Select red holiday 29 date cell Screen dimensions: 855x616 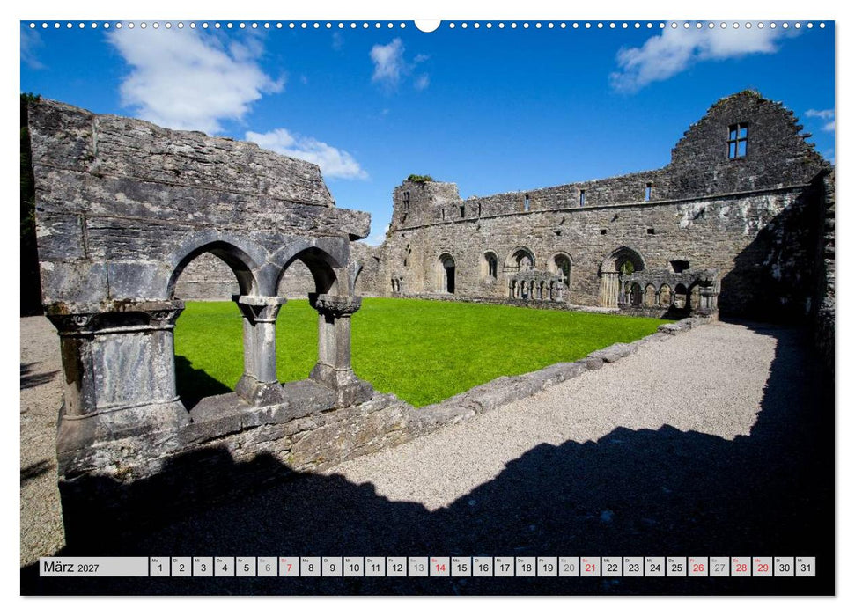(x=763, y=567)
